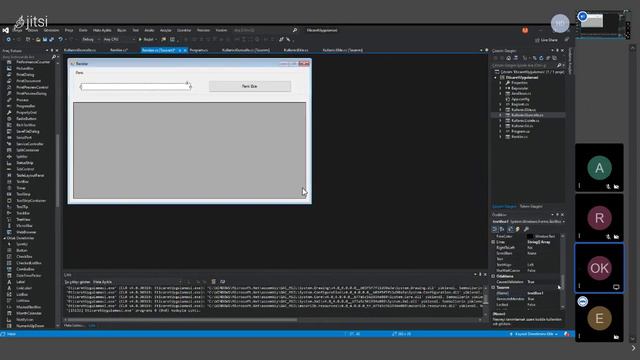Open the Dosya menu in Visual Studio
Viewport: 640px width, 360px height.
[x=18, y=30]
